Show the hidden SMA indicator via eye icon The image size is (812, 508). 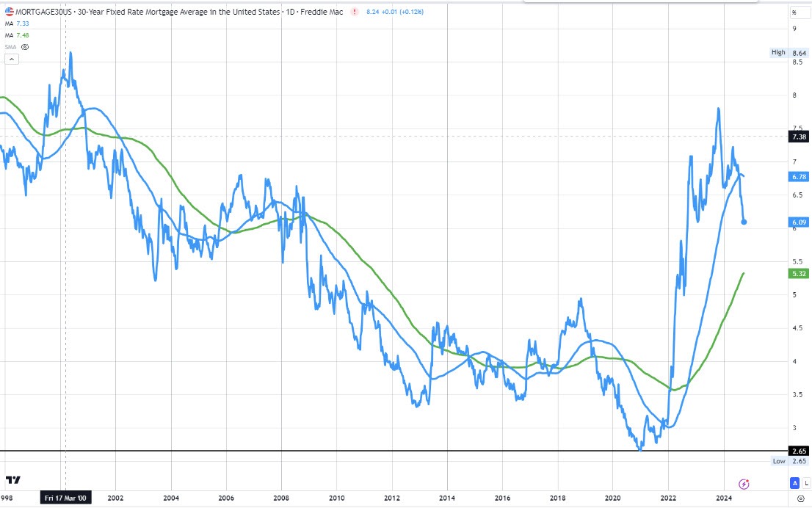25,47
